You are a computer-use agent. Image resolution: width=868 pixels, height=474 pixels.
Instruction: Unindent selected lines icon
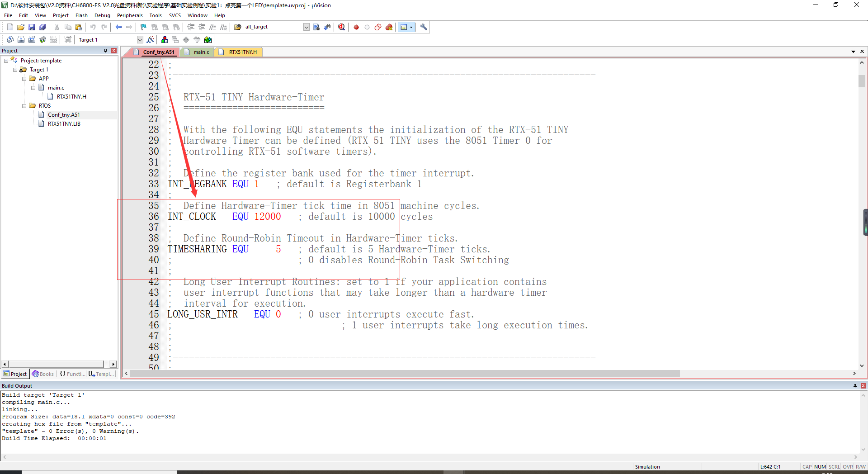[x=202, y=27]
